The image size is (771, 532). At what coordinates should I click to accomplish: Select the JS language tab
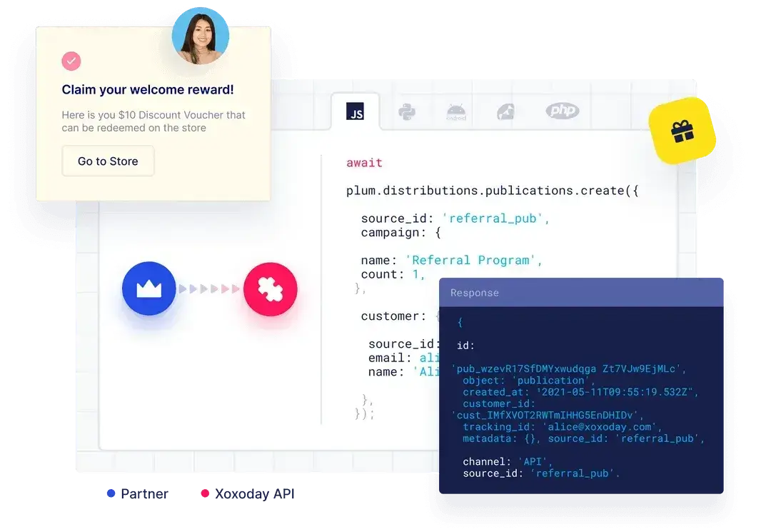tap(355, 111)
